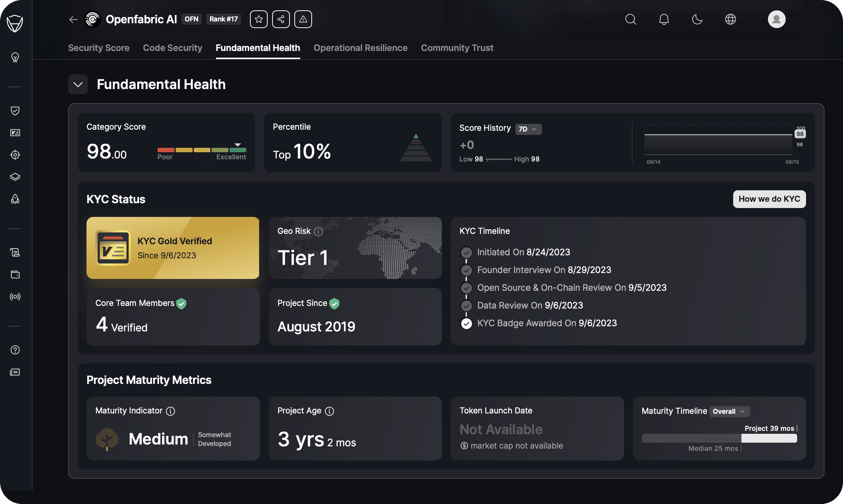Screen dimensions: 843x504
Task: Go back using the left arrow
Action: point(74,20)
